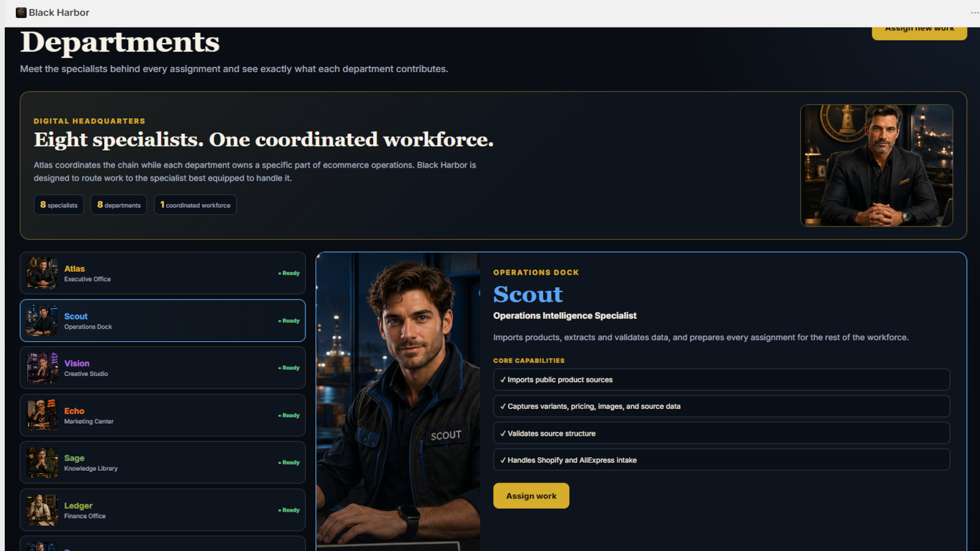Click the 'DIGITAL HEADQUARTERS' label

89,121
